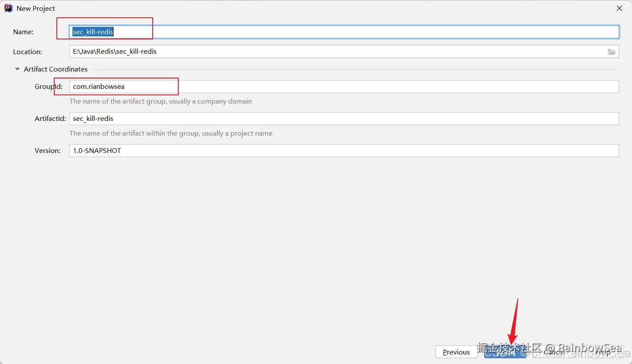Click the GroupId input field
This screenshot has width=632, height=364.
click(344, 87)
